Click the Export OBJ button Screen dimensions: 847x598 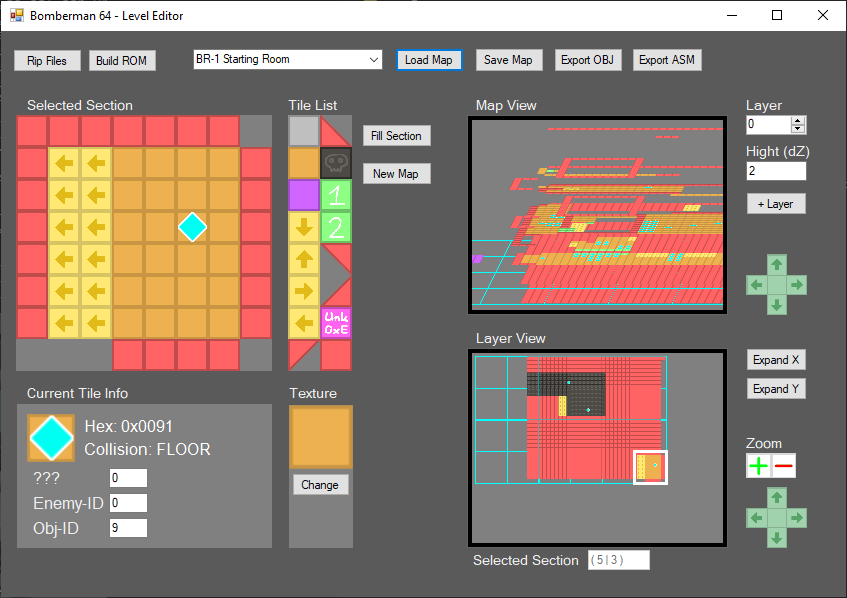(588, 60)
